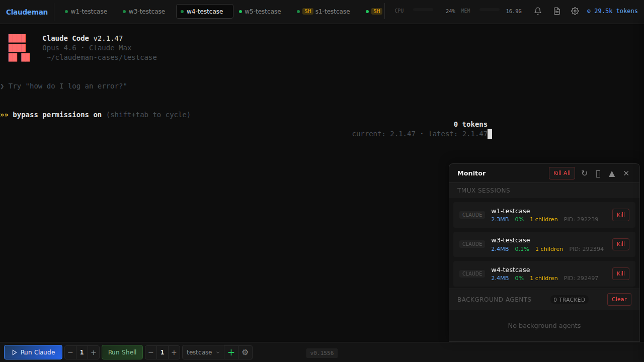Click the MEM usage bar
Image resolution: width=644 pixels, height=362 pixels.
click(x=490, y=10)
